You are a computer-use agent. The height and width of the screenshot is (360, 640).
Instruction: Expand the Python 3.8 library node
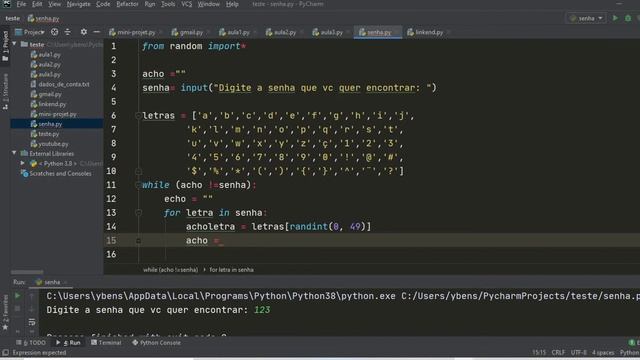point(23,163)
